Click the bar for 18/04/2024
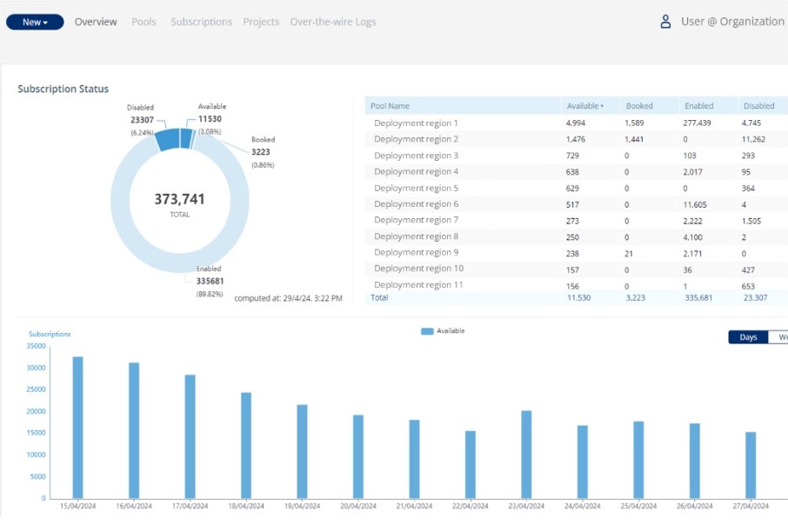This screenshot has height=532, width=788. click(x=246, y=446)
